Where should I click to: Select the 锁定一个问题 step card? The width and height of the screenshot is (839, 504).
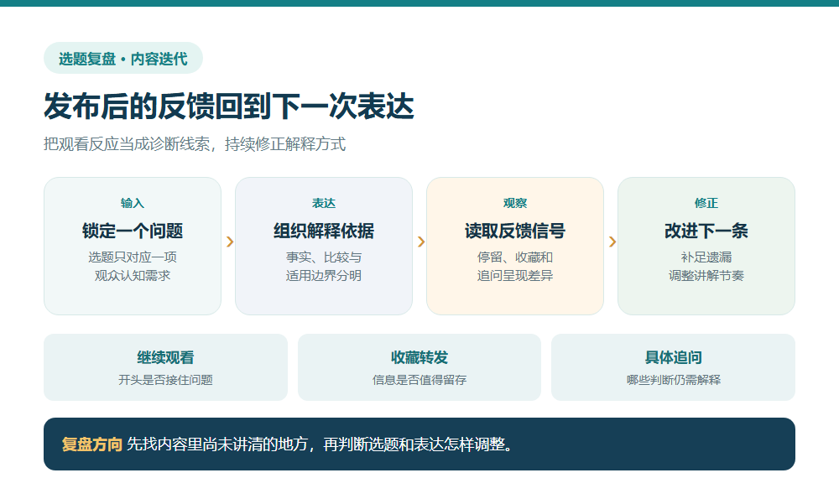(x=133, y=246)
